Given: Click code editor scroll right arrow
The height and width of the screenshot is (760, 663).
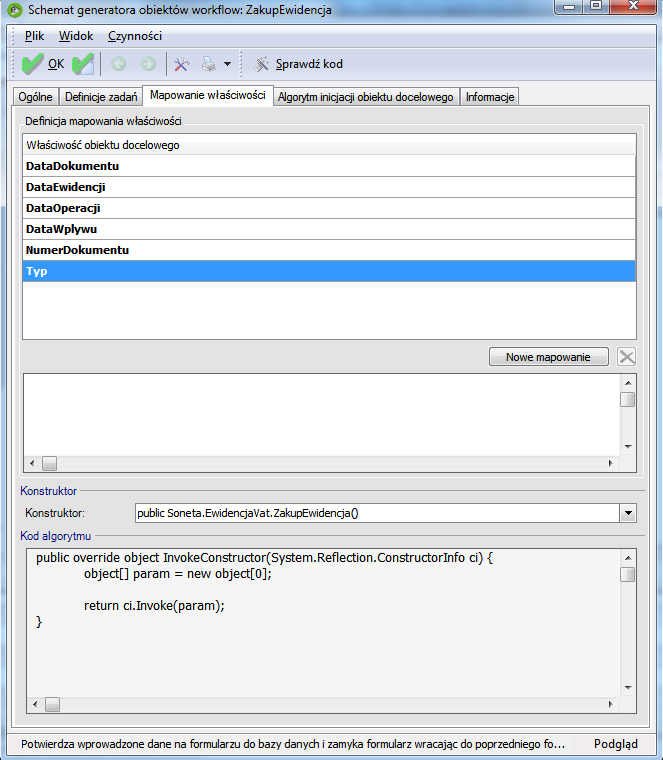Looking at the screenshot, I should click(611, 704).
